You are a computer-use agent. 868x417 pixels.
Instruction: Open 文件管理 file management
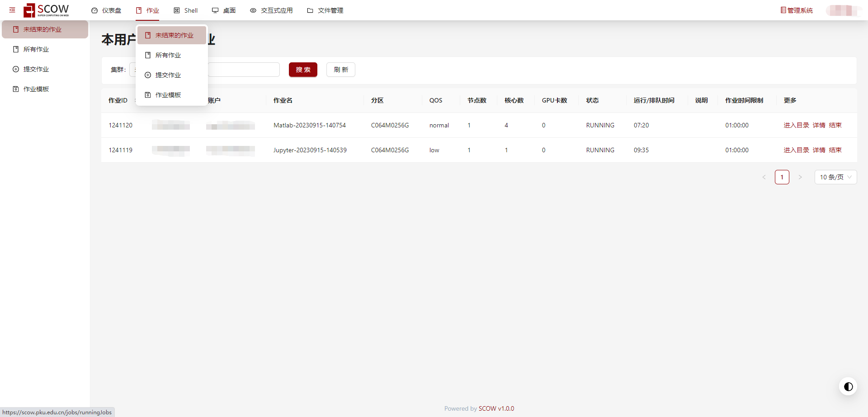point(325,10)
